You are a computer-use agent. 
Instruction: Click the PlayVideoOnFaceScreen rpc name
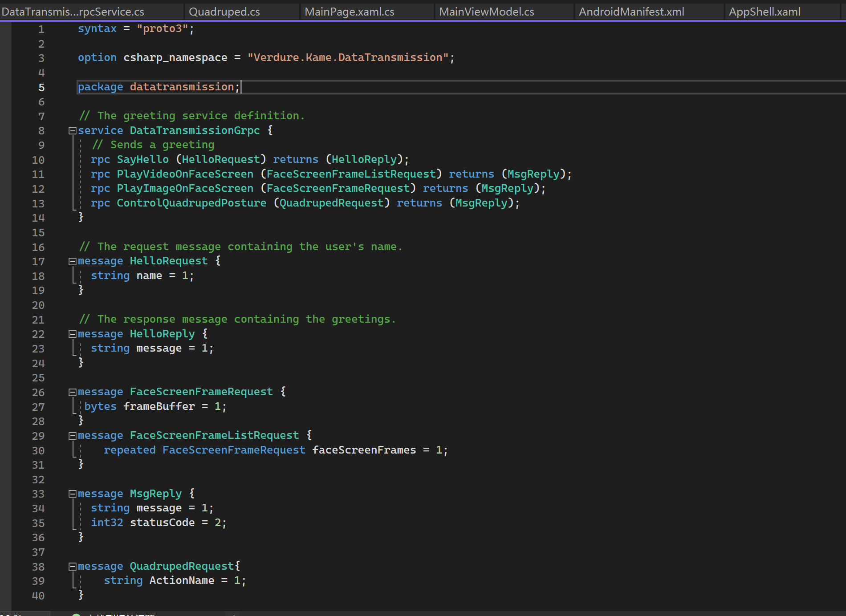[x=185, y=174]
